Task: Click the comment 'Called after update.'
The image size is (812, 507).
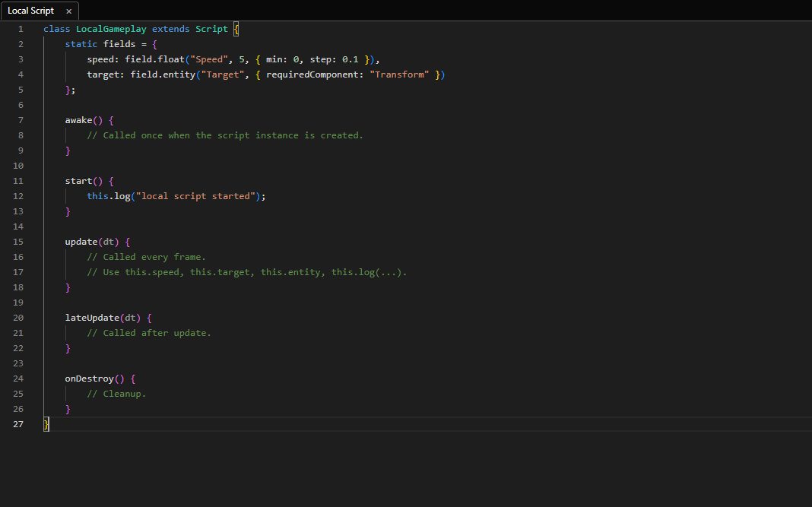Action: (149, 333)
